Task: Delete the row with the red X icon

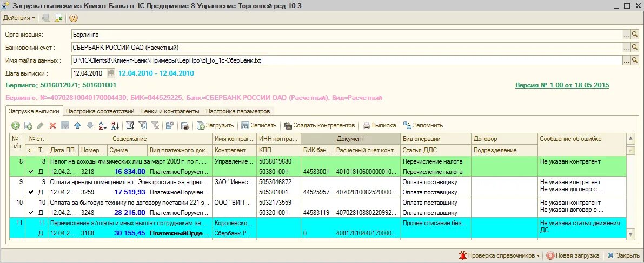Action: click(x=52, y=125)
